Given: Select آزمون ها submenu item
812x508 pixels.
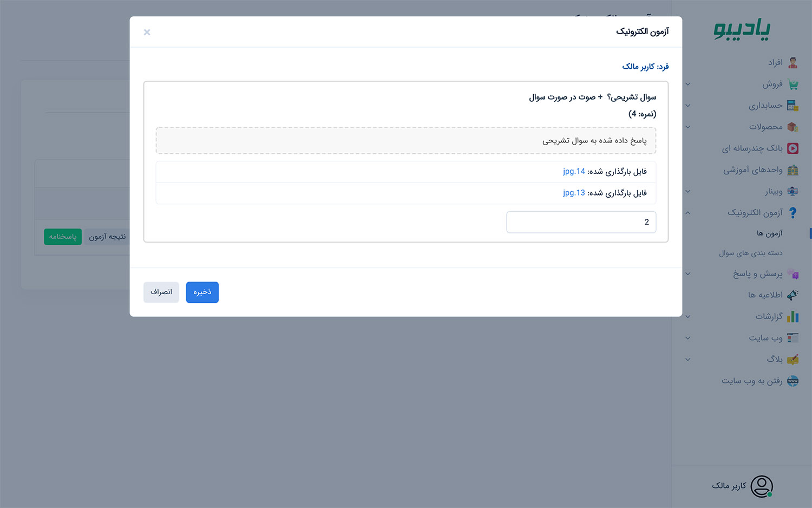Looking at the screenshot, I should (x=770, y=233).
